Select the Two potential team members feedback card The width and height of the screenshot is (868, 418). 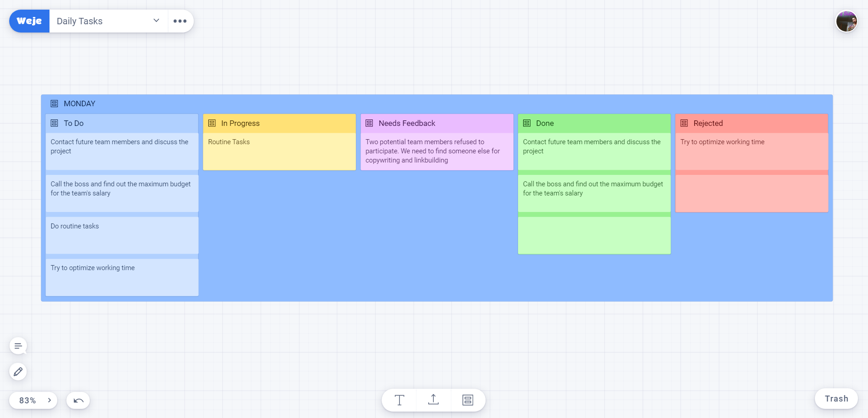pos(437,152)
